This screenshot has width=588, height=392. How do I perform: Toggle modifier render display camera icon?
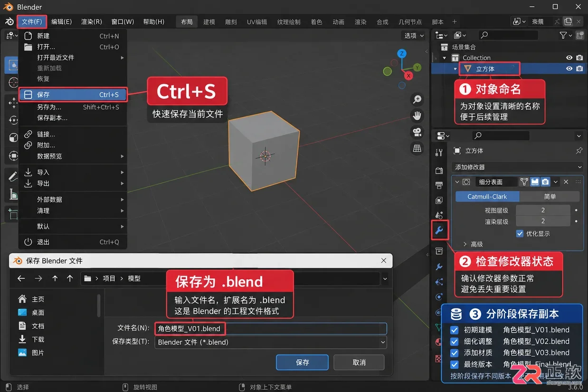coord(546,182)
